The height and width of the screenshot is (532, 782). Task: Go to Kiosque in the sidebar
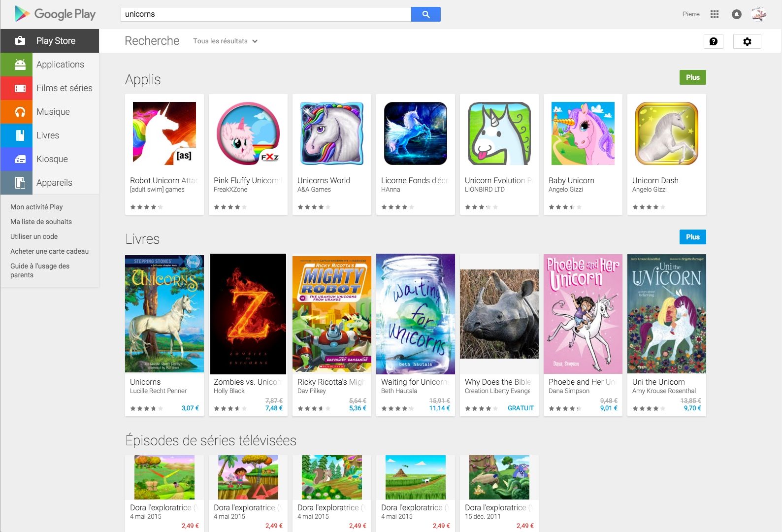52,159
